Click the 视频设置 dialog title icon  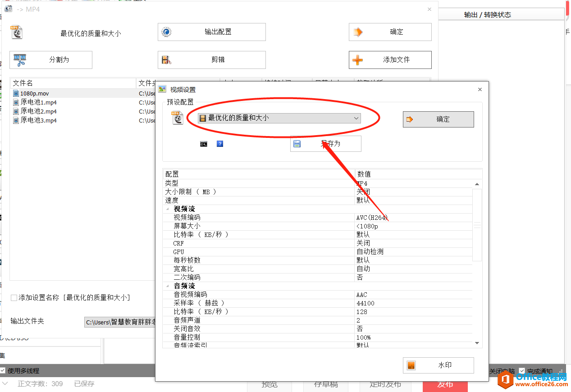click(162, 89)
